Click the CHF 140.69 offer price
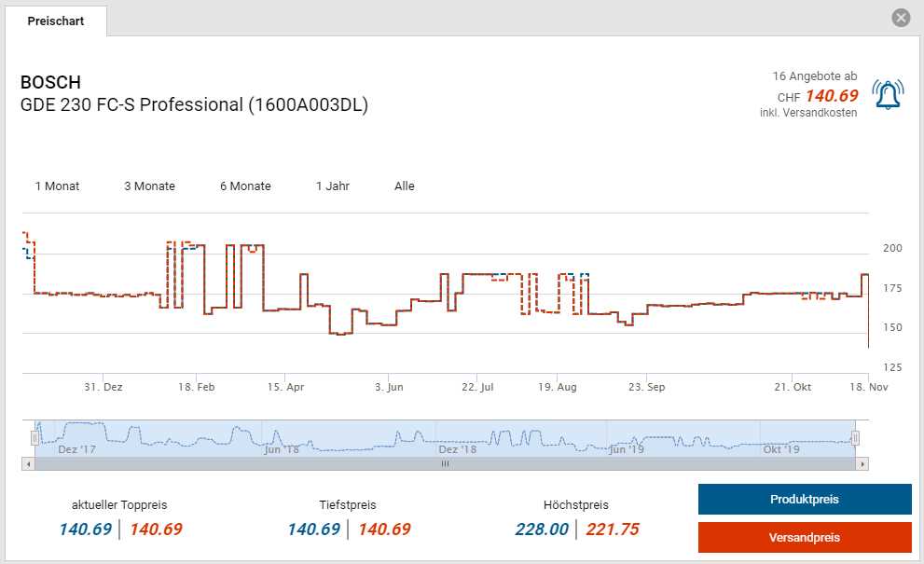The width and height of the screenshot is (924, 564). 830,95
